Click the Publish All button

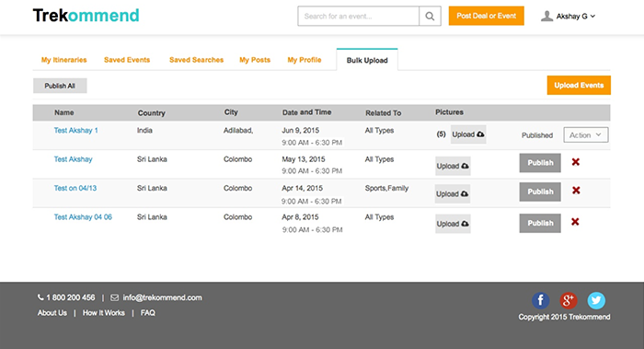click(60, 86)
